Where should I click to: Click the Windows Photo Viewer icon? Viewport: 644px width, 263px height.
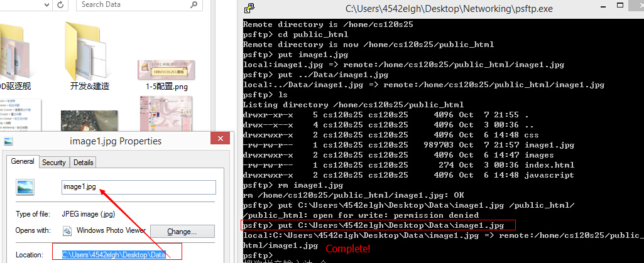68,230
